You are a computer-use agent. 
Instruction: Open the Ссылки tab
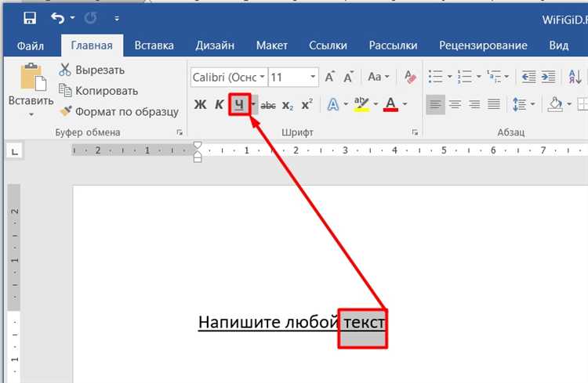tap(328, 45)
